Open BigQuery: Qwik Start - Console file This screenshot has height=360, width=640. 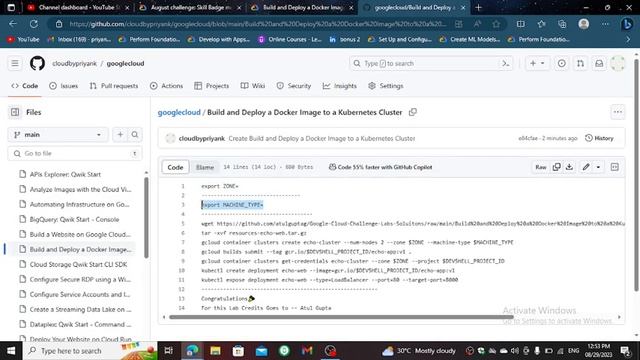coord(74,220)
